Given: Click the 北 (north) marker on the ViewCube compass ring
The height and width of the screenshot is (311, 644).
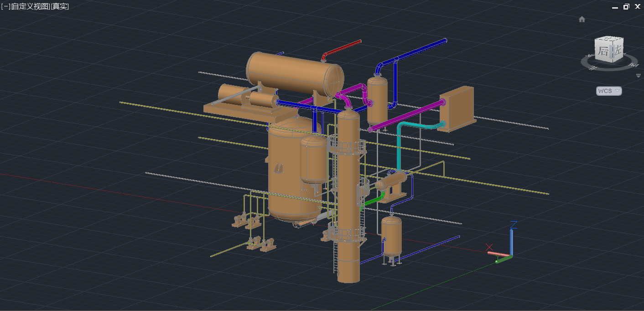Looking at the screenshot, I should (x=592, y=68).
